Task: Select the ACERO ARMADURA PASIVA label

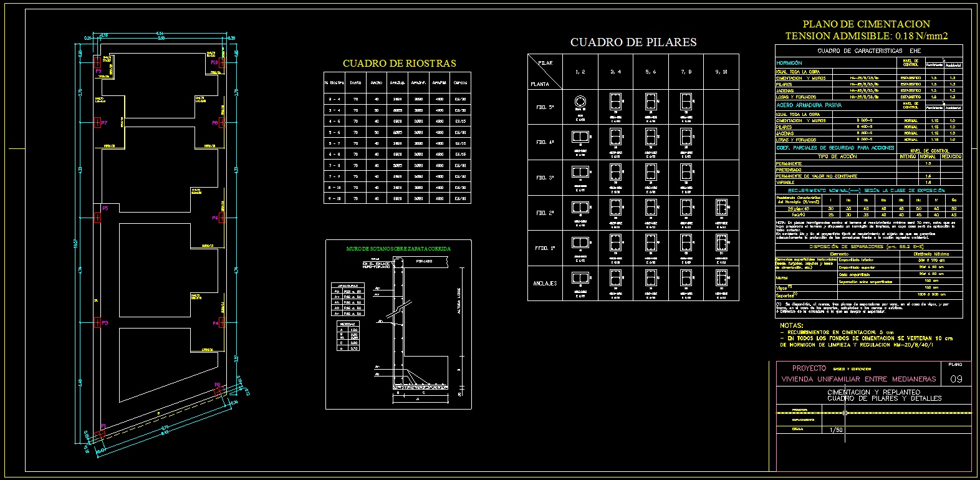Action: (809, 105)
